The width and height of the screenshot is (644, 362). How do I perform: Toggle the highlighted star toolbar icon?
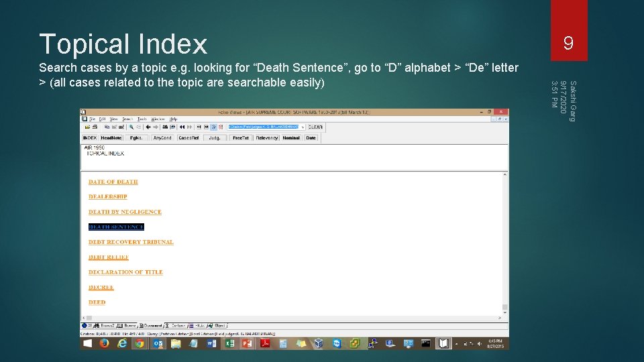pyautogui.click(x=213, y=127)
